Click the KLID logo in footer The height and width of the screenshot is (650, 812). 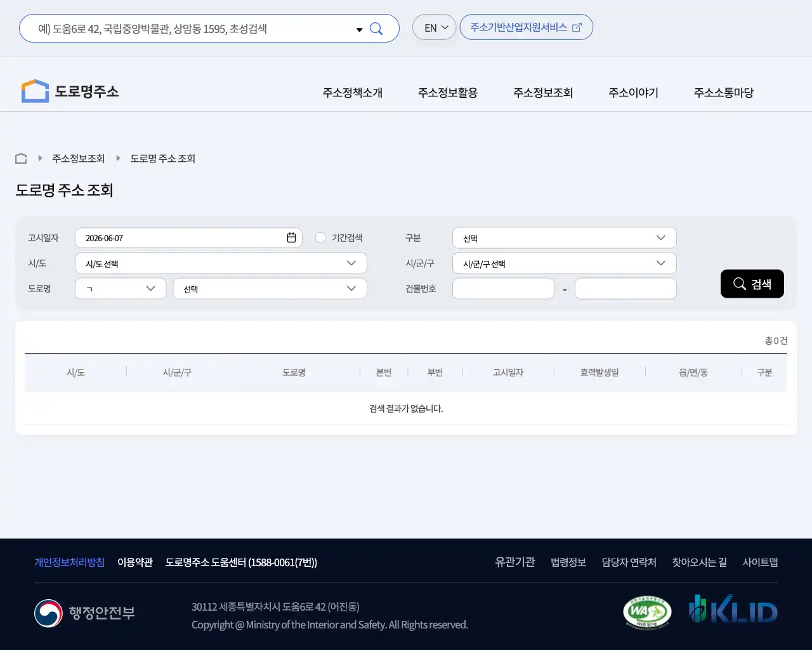click(733, 609)
